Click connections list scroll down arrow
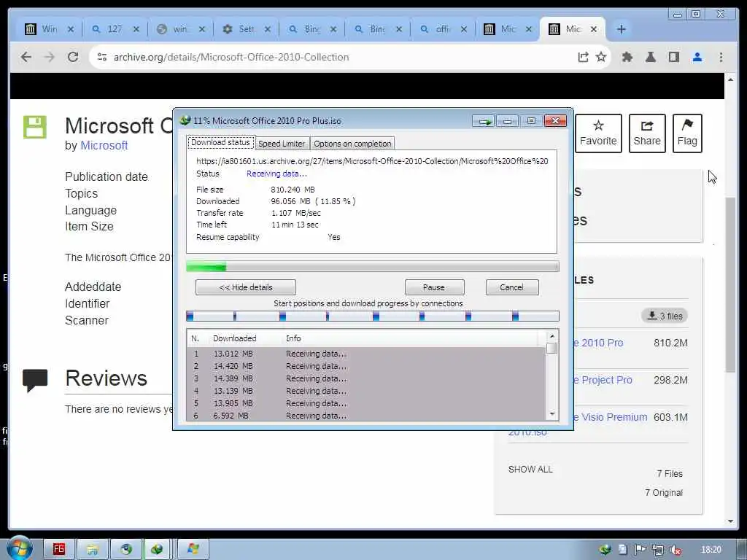 [x=552, y=414]
